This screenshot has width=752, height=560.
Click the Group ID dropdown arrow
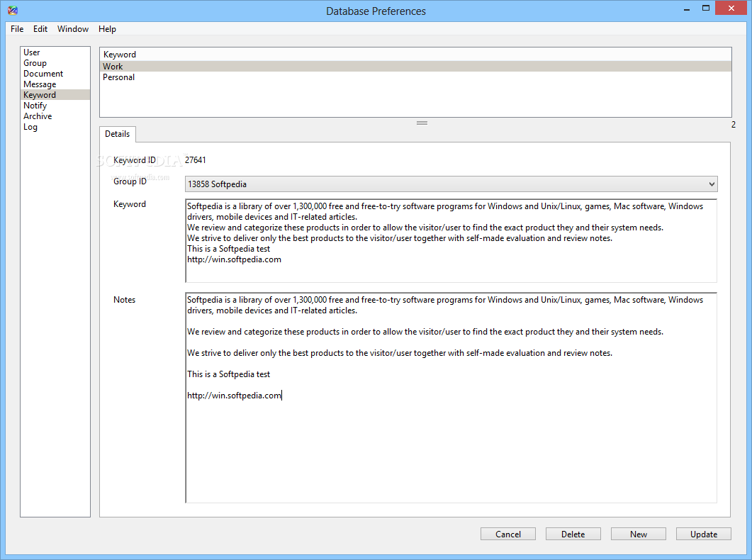pyautogui.click(x=711, y=184)
